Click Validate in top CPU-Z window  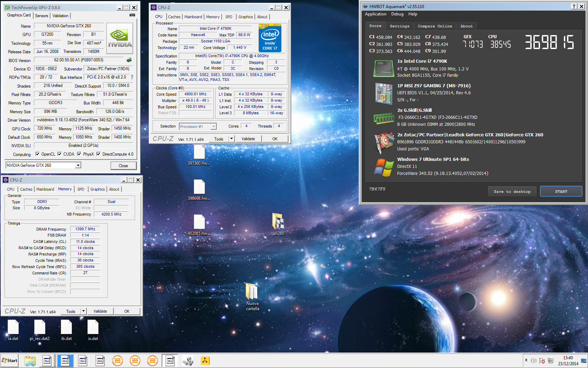[x=248, y=139]
